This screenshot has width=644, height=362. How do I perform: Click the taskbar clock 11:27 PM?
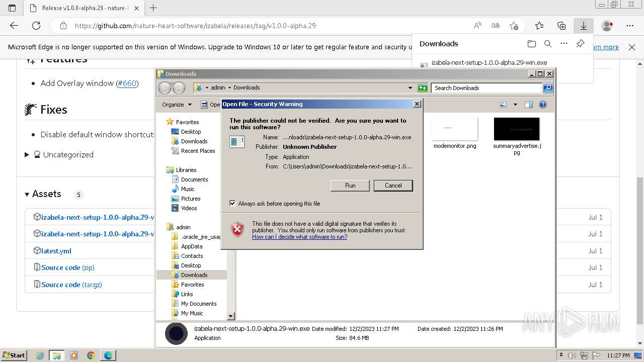coord(618,355)
